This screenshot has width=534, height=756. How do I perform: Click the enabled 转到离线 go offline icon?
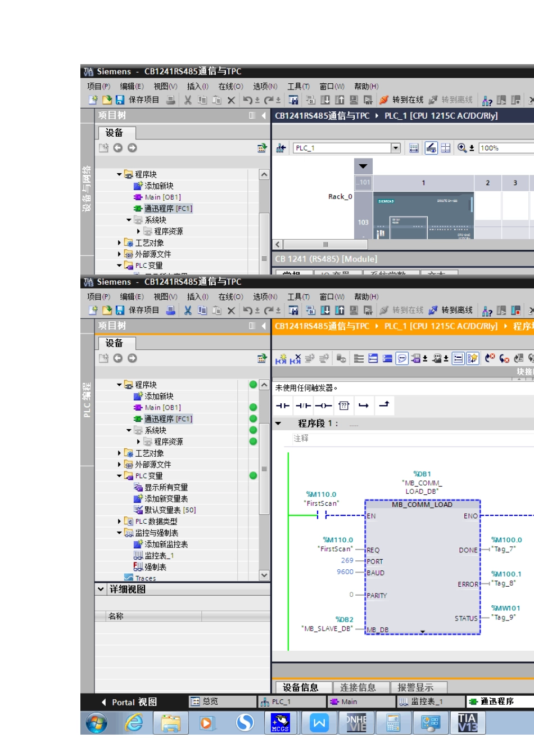433,310
